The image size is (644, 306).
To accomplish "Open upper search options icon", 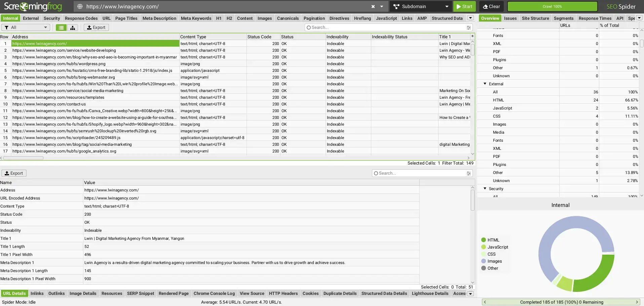I will pyautogui.click(x=469, y=28).
